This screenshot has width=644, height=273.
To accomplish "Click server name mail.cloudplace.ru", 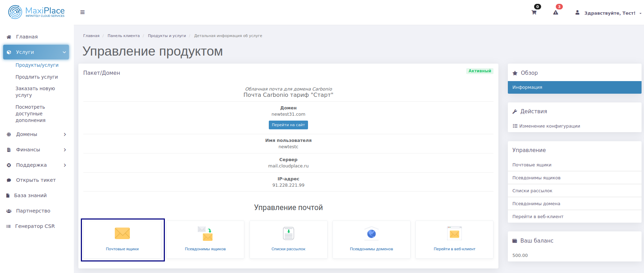I will [x=288, y=166].
